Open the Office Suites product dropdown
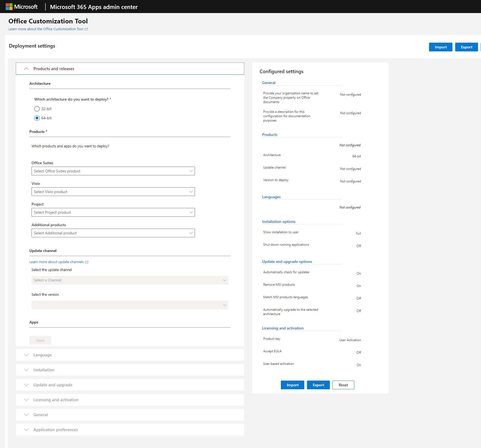 point(113,171)
